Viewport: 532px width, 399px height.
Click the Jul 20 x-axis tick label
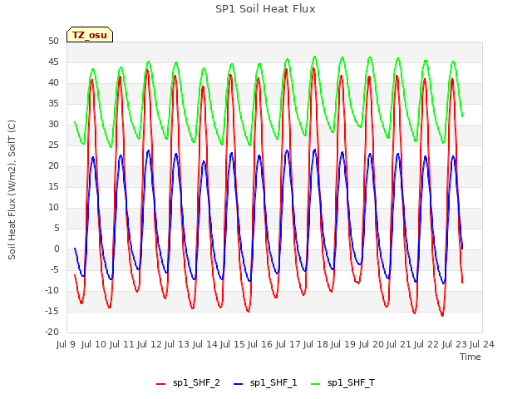tap(371, 344)
